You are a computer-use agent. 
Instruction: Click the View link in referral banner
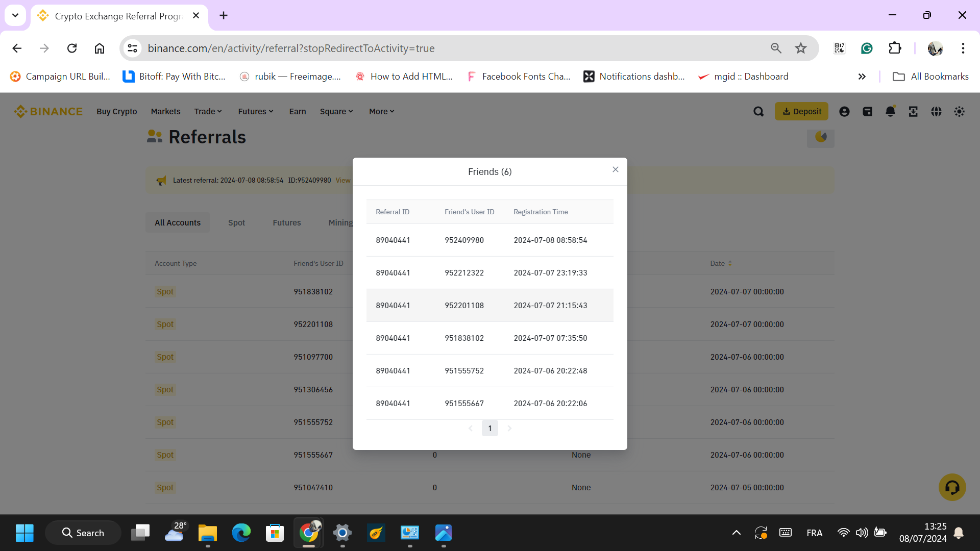coord(342,180)
